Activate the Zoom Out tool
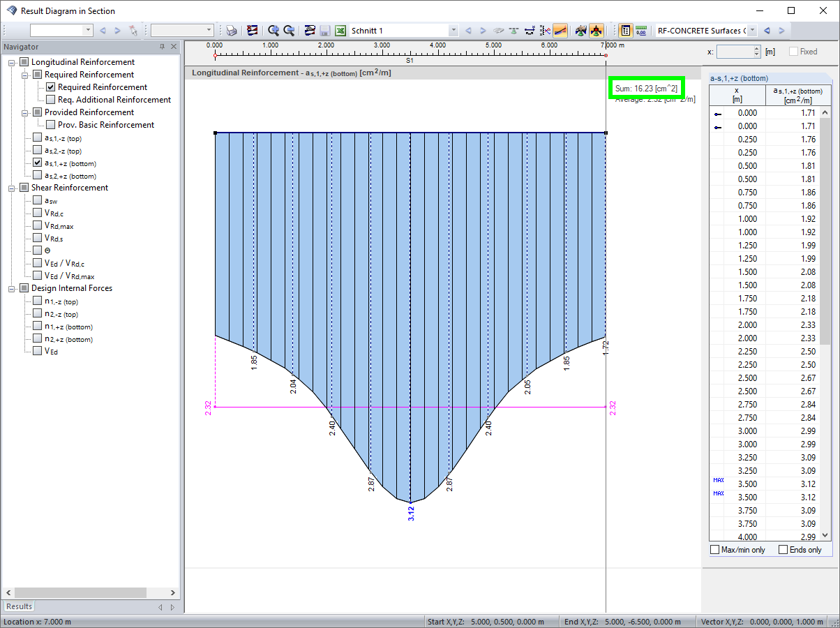 (287, 30)
